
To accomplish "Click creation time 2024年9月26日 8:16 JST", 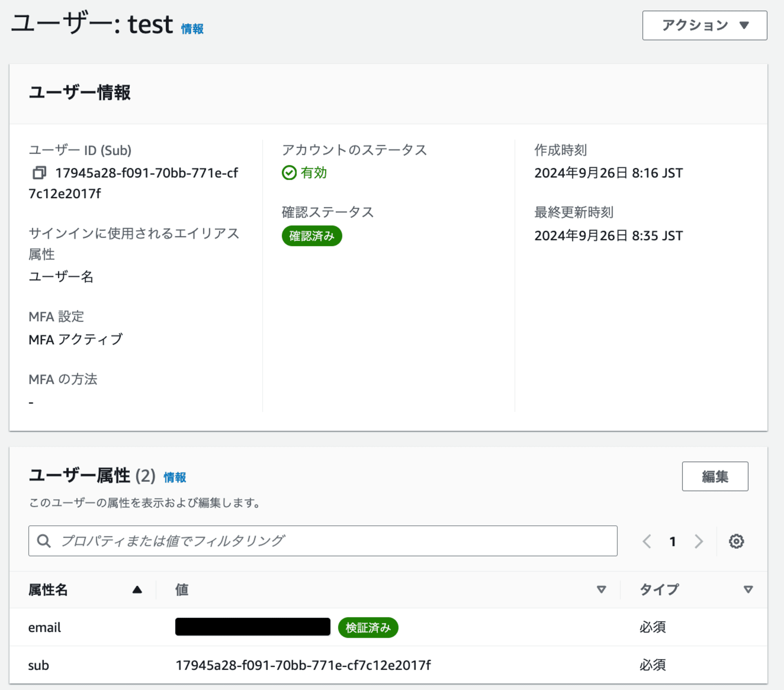I will 608,173.
